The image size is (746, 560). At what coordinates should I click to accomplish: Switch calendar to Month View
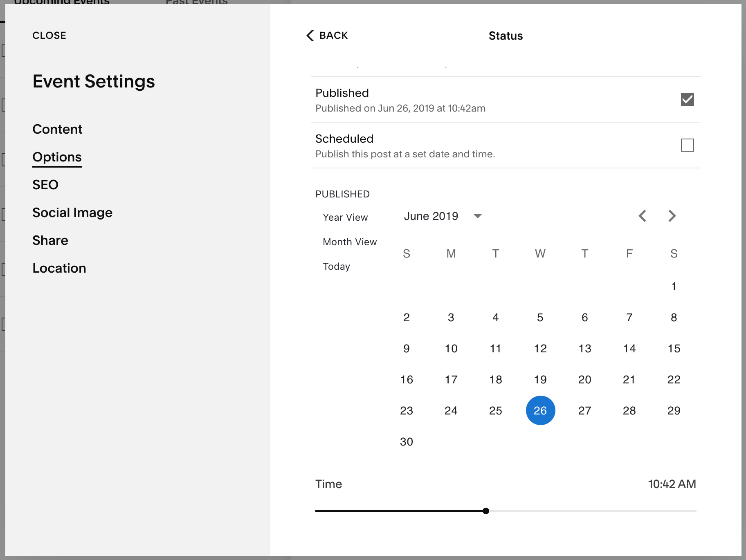click(350, 242)
